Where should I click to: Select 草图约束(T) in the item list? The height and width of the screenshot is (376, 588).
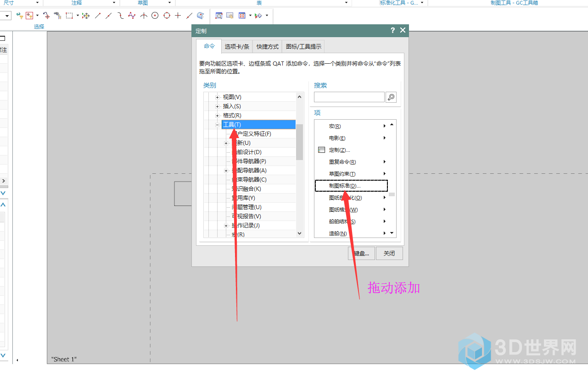tap(351, 174)
